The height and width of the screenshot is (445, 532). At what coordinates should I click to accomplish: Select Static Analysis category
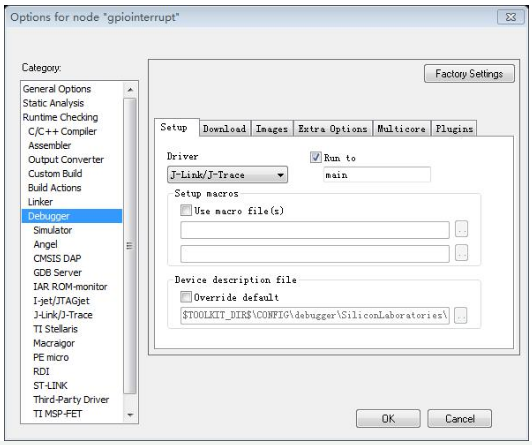[53, 103]
